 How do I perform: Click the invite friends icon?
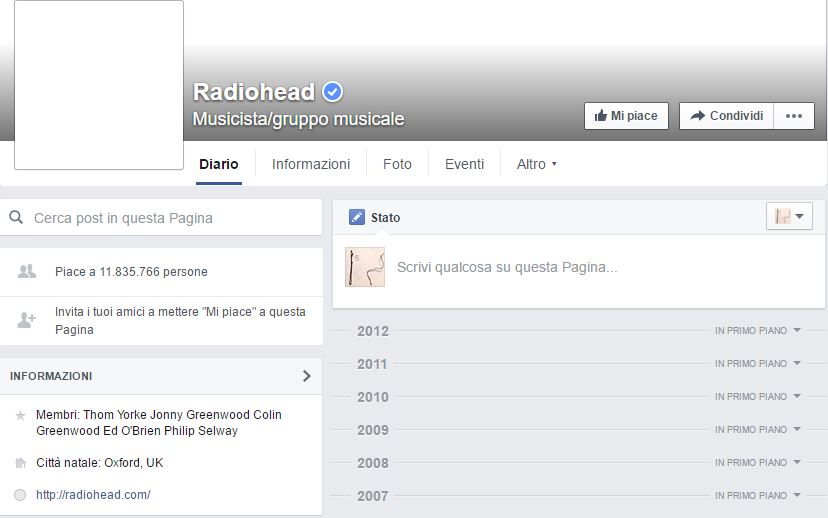pos(27,320)
